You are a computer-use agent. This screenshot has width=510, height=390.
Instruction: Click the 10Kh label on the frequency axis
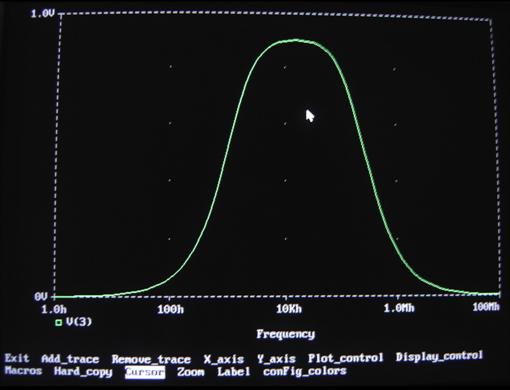[289, 309]
